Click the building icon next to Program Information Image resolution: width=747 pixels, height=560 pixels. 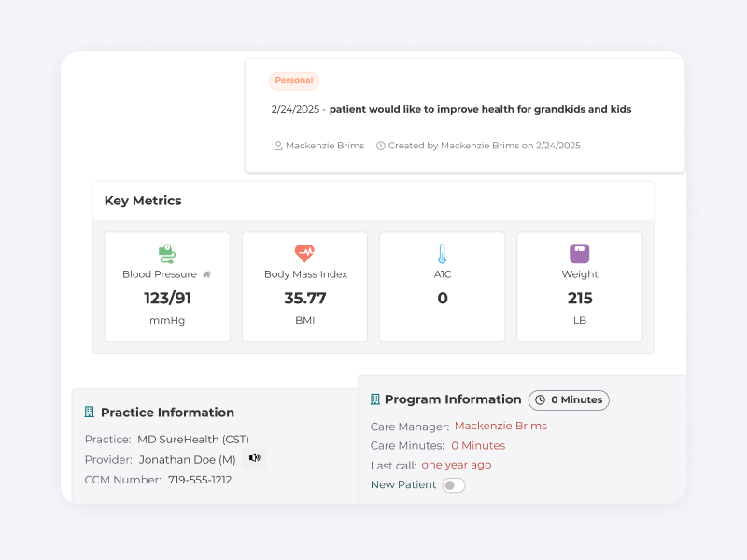click(x=373, y=399)
